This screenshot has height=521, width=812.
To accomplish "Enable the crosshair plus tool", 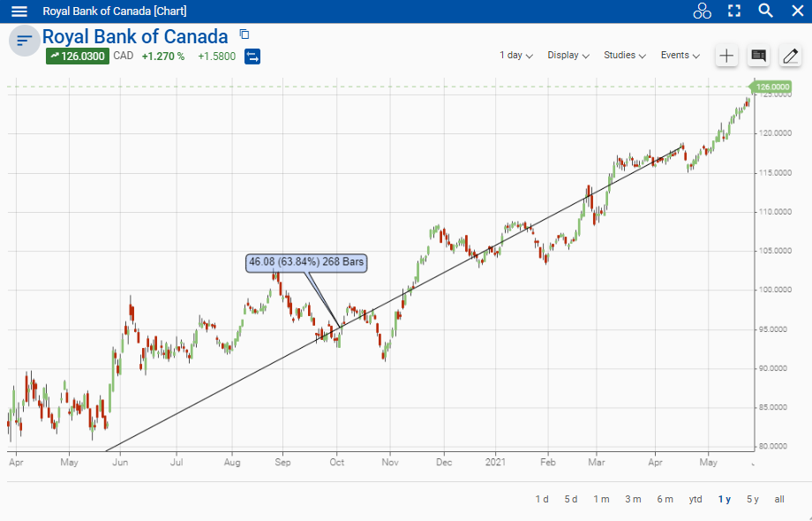I will (726, 56).
